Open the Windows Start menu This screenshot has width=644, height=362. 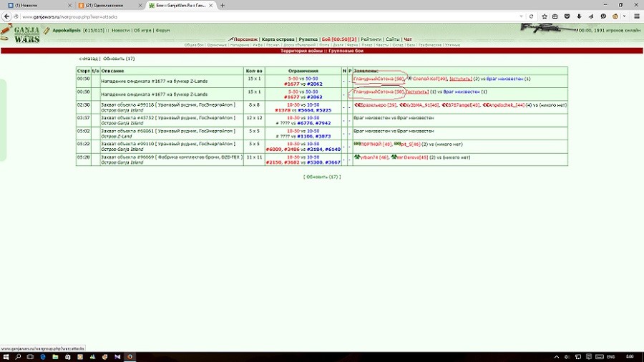6,357
